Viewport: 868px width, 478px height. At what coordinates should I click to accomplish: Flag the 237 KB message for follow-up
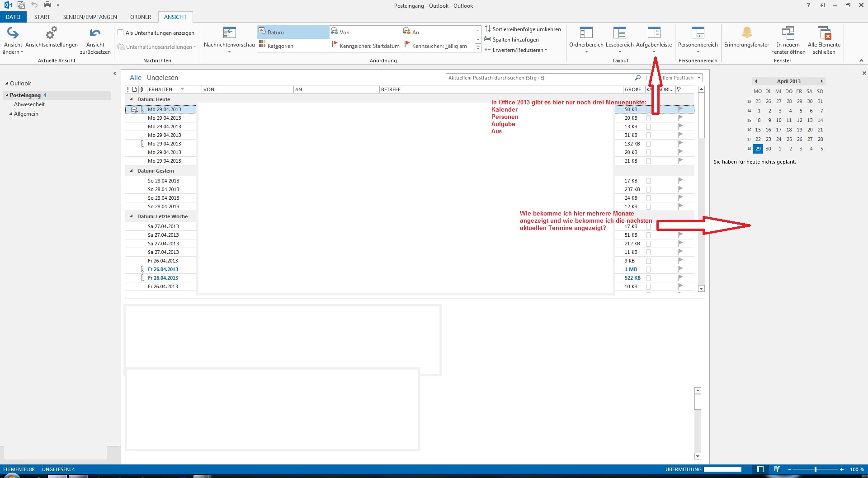point(680,189)
